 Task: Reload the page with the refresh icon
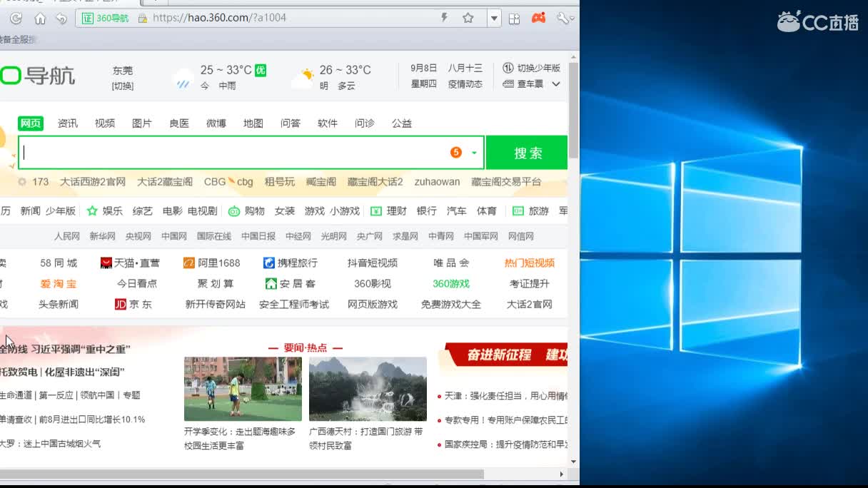pos(16,18)
